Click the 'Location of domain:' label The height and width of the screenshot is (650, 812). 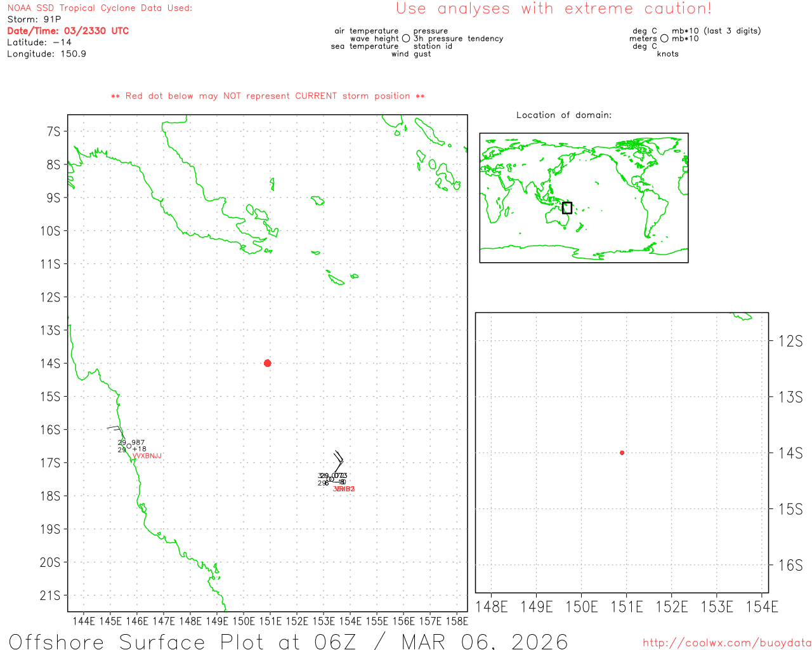click(x=563, y=115)
